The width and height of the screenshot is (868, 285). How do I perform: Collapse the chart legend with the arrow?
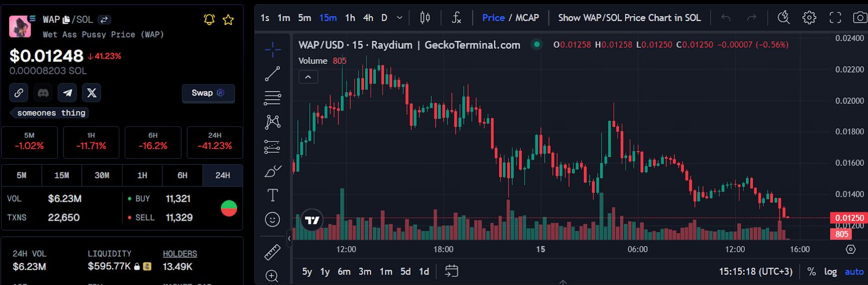308,77
